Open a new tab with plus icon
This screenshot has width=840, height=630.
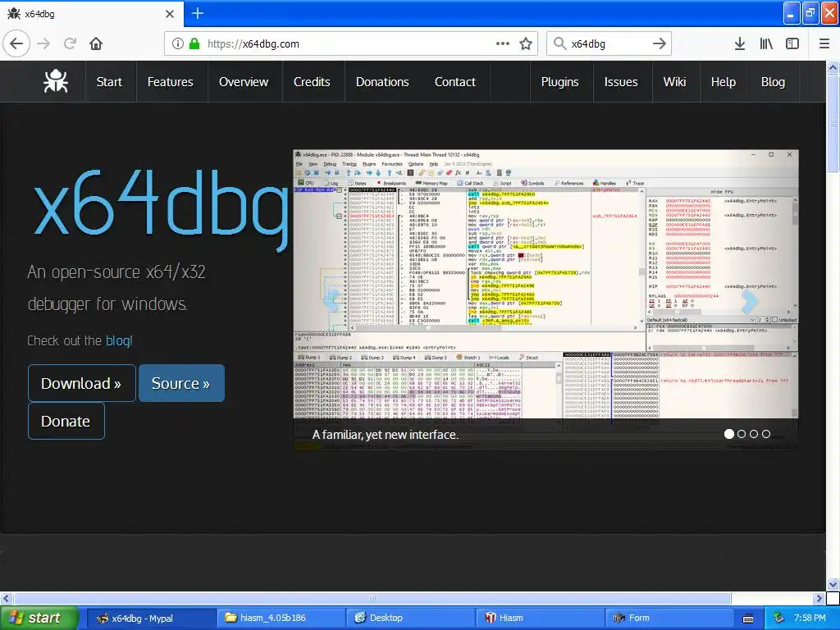(x=197, y=13)
